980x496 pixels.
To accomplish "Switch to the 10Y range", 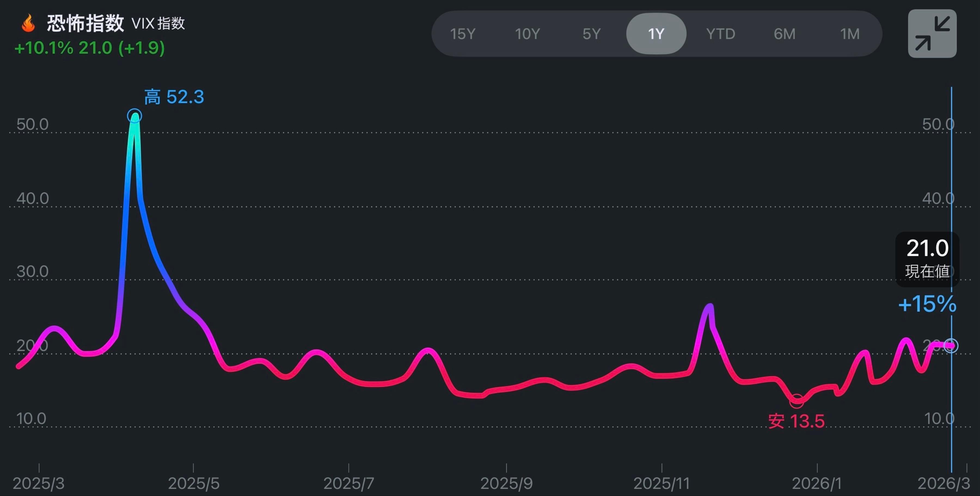I will pos(527,34).
